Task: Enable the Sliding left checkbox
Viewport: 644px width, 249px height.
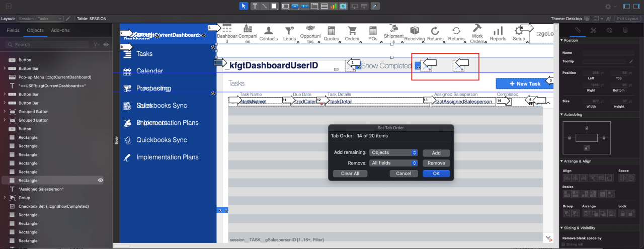Action: pos(563,244)
